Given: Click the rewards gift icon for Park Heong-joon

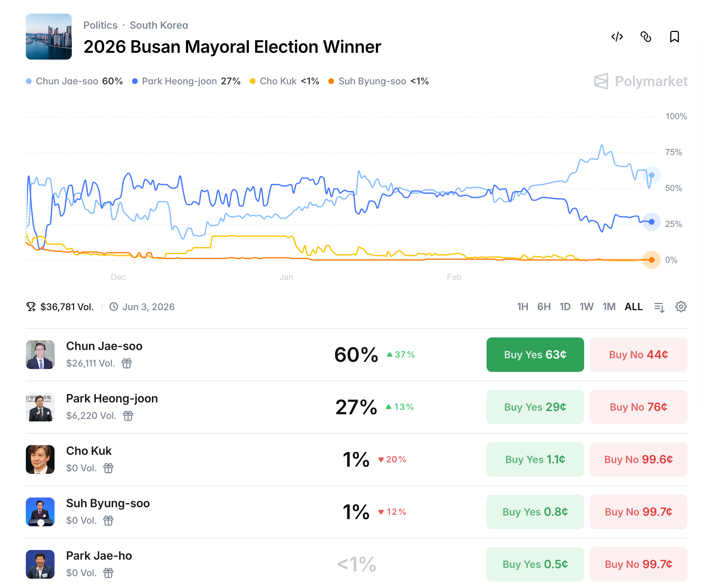Looking at the screenshot, I should [128, 416].
